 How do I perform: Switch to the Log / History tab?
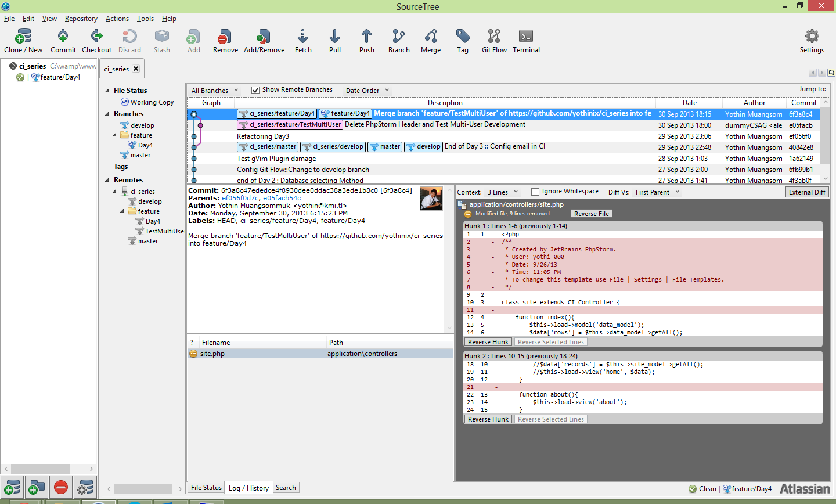click(248, 488)
